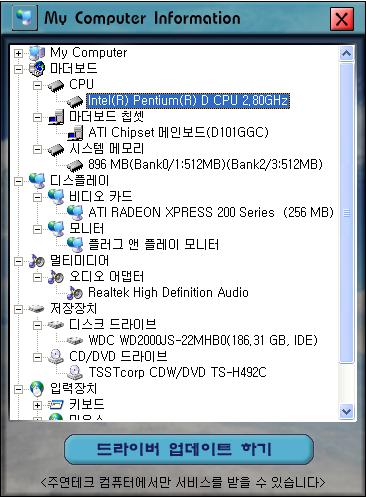Click the 플러그 앤 플레이 모니터 icon

pos(75,245)
